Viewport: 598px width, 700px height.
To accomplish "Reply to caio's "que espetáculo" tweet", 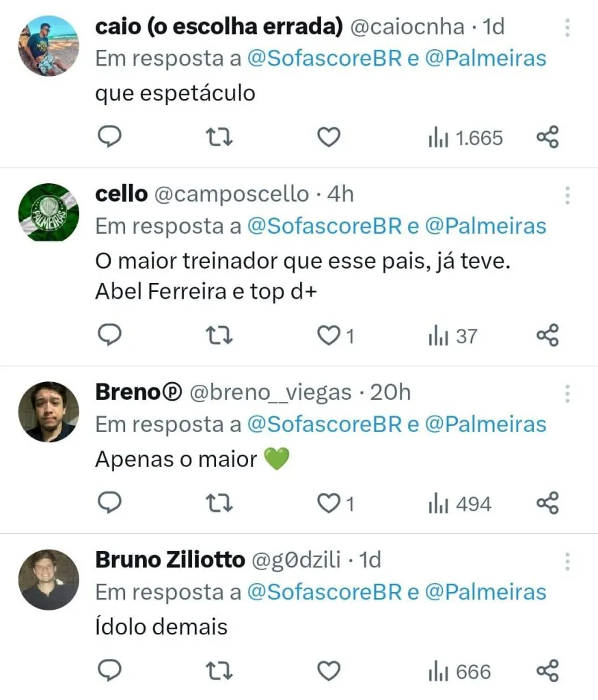I will click(109, 138).
